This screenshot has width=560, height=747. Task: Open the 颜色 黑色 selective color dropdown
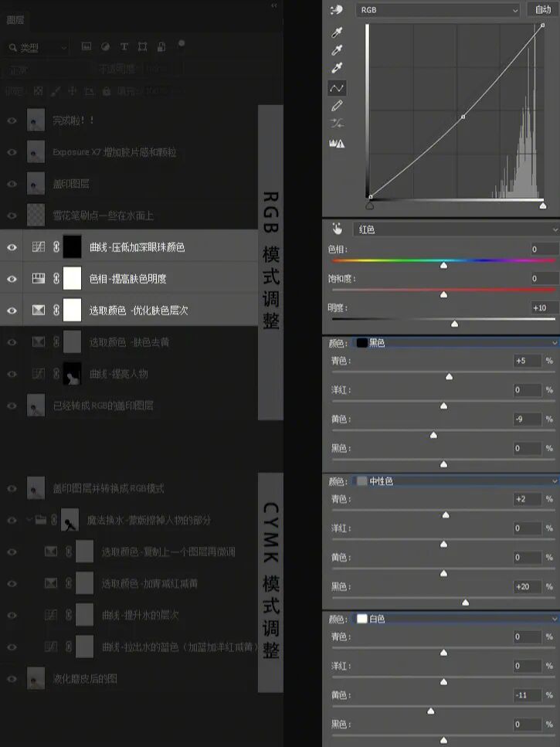pos(456,342)
